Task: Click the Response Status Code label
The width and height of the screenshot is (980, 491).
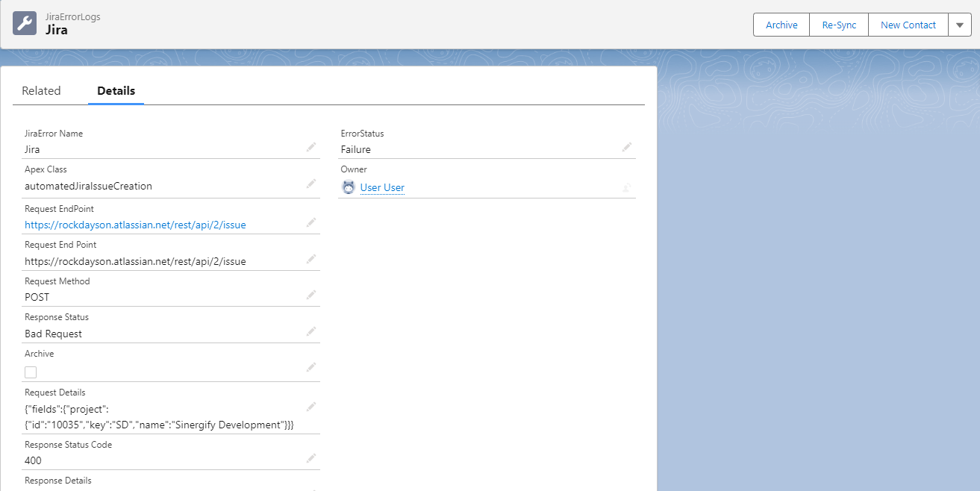Action: [x=69, y=445]
